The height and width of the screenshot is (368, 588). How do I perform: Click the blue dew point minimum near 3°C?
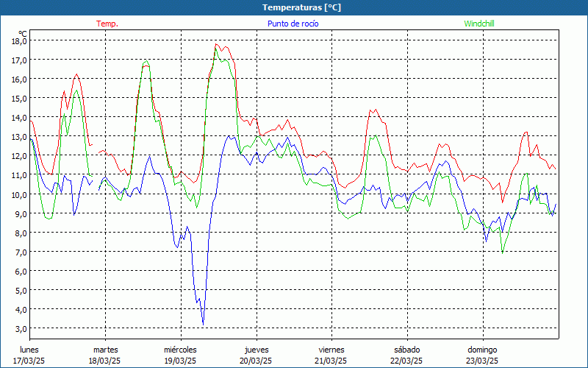(203, 324)
